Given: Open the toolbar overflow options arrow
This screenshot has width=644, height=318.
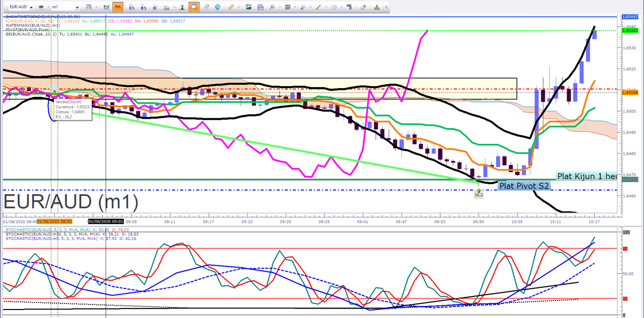Looking at the screenshot, I should tap(386, 7).
